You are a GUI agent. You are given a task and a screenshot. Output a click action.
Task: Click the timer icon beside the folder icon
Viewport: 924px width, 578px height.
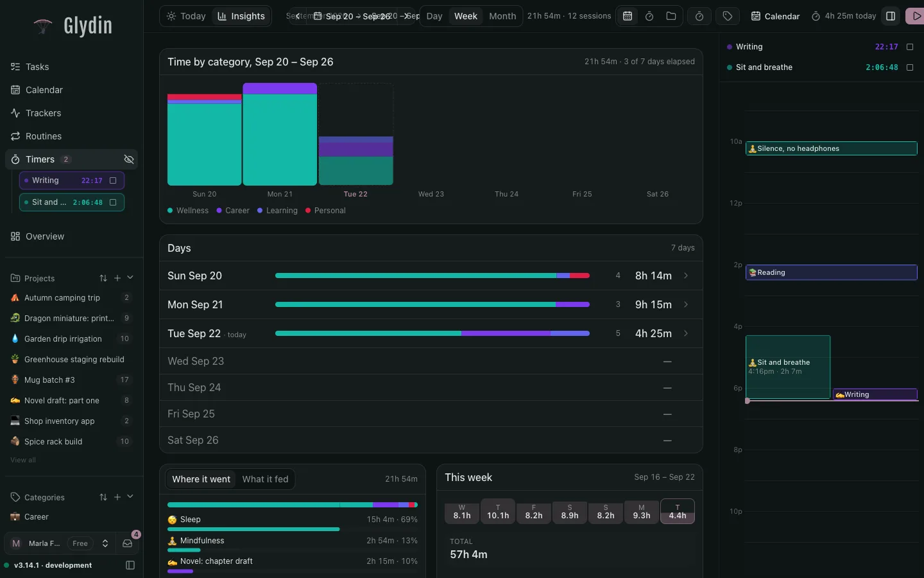pyautogui.click(x=649, y=16)
